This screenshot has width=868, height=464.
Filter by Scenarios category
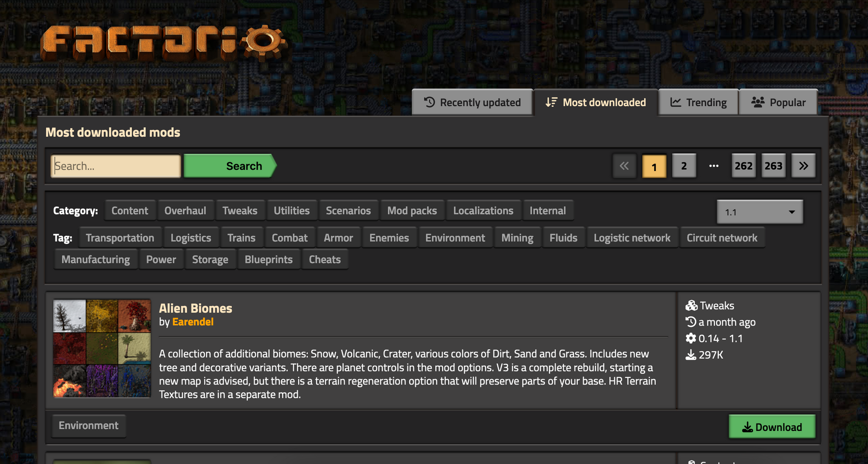pyautogui.click(x=349, y=211)
